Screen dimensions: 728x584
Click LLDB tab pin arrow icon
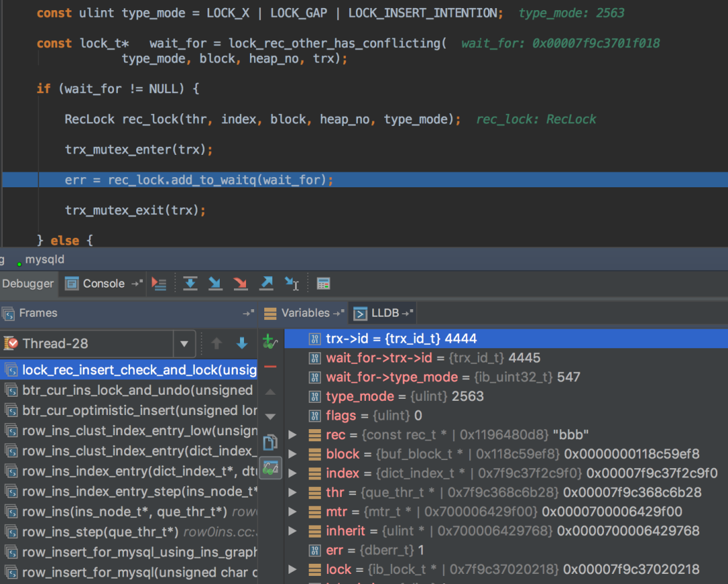[407, 314]
